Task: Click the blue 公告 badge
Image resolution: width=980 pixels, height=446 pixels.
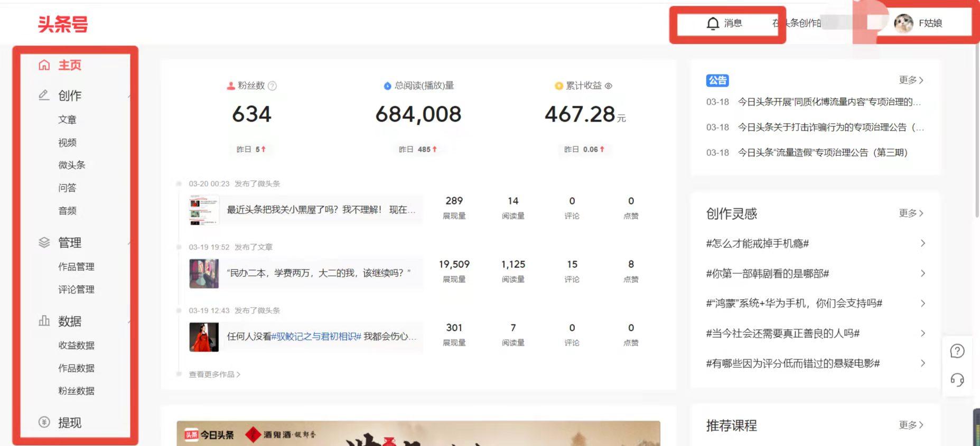Action: 717,80
